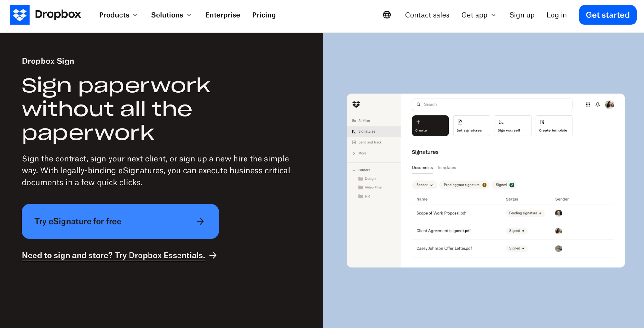Focus the Search field in mockup
Screen dimensions: 644x328
[x=492, y=104]
